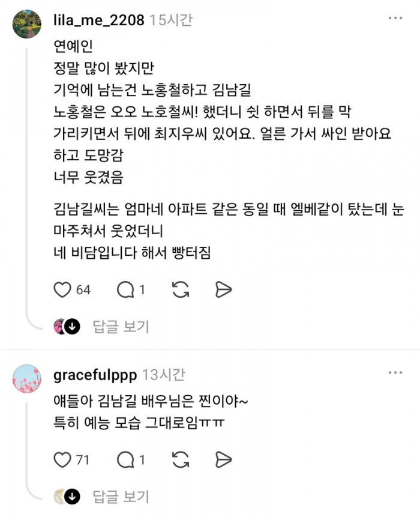The height and width of the screenshot is (517, 420).
Task: Open more options for gracefulppp post
Action: (x=395, y=372)
